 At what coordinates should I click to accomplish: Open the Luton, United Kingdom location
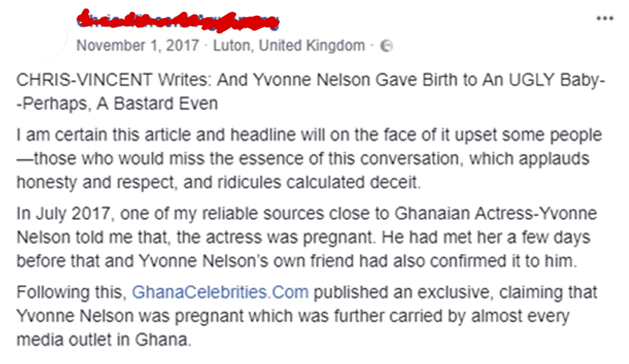[289, 45]
